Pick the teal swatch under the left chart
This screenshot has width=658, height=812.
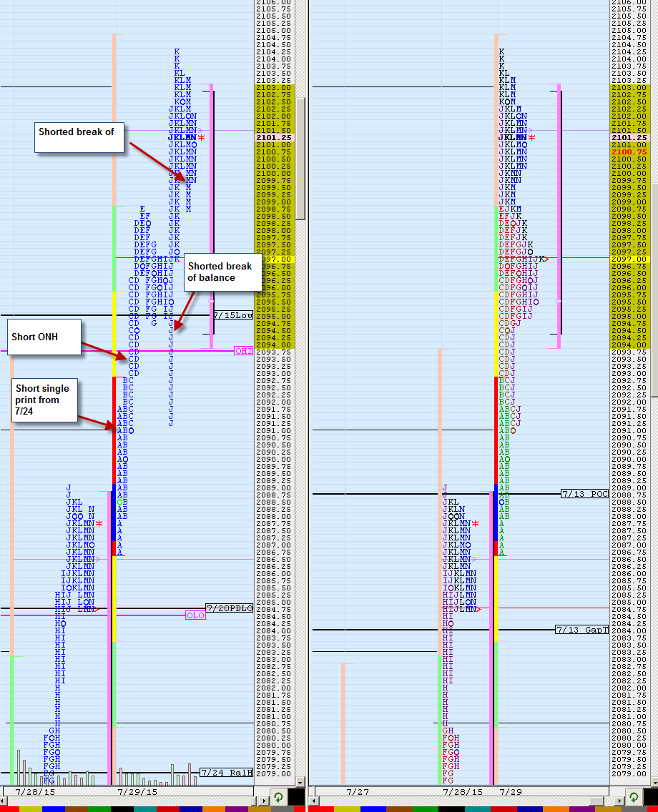(x=144, y=809)
